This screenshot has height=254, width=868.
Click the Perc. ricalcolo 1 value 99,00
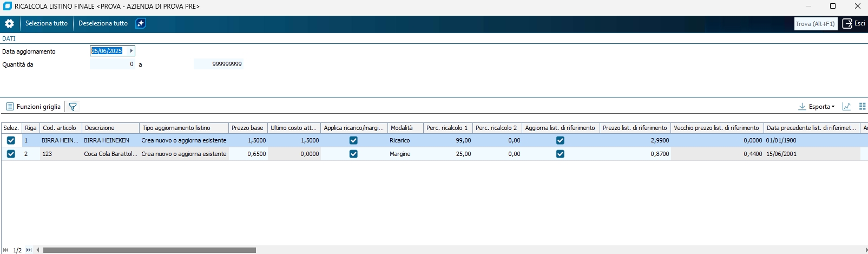(x=448, y=140)
